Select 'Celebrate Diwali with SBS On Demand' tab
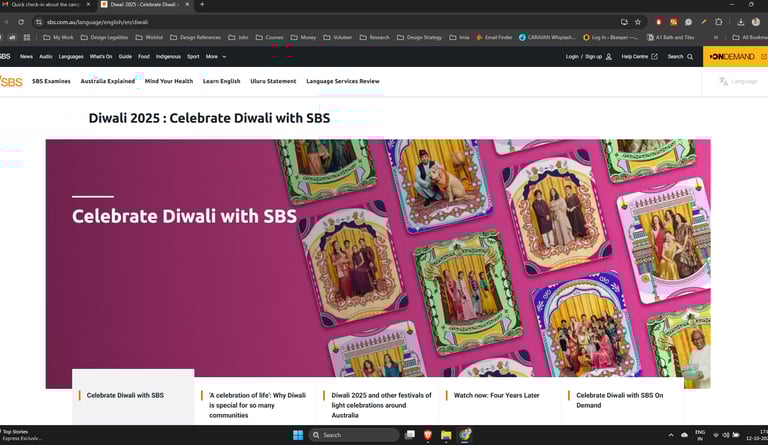The image size is (768, 445). tap(623, 401)
